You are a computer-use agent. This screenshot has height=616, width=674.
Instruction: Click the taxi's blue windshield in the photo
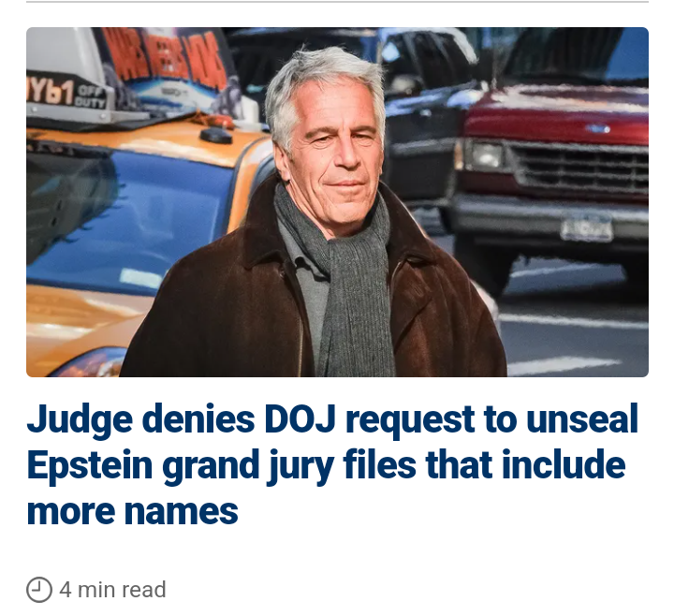129,215
